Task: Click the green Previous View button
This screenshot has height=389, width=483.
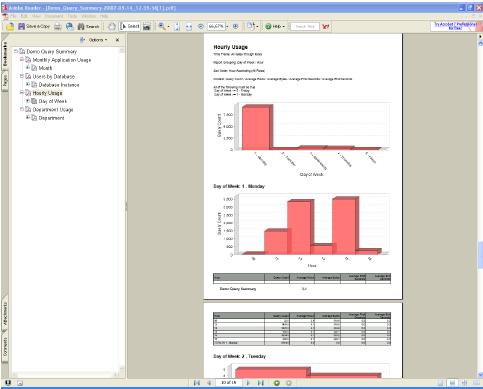Action: 277,383
